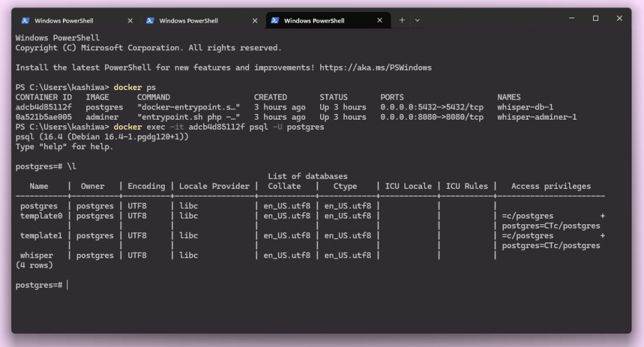This screenshot has width=644, height=347.
Task: Click the CREATED column header
Action: click(x=270, y=98)
